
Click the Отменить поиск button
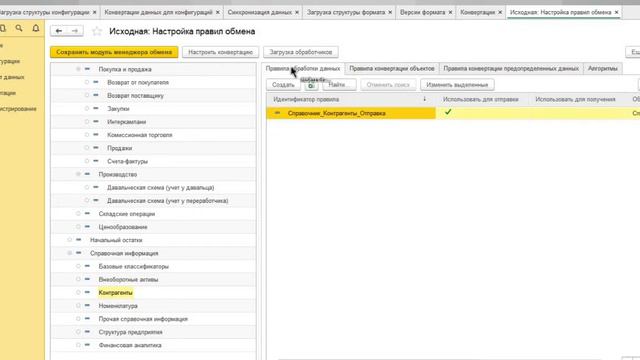click(x=388, y=85)
